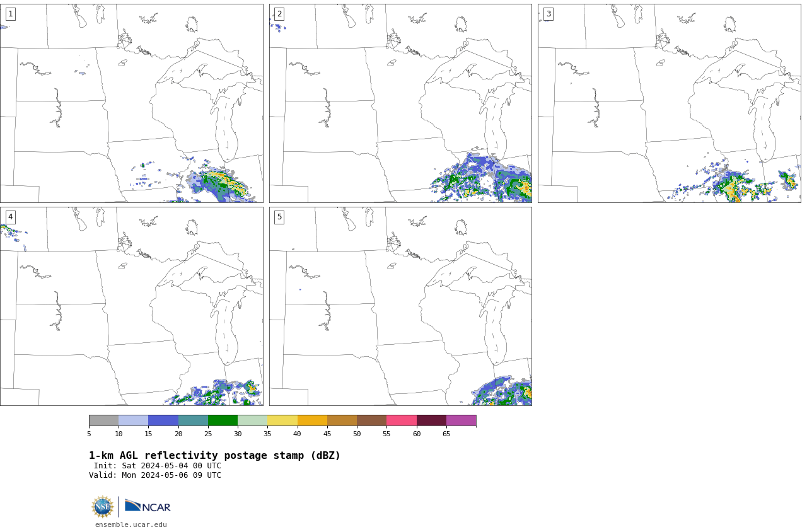807x532 pixels.
Task: Click the NSF logo icon
Action: pos(103,507)
